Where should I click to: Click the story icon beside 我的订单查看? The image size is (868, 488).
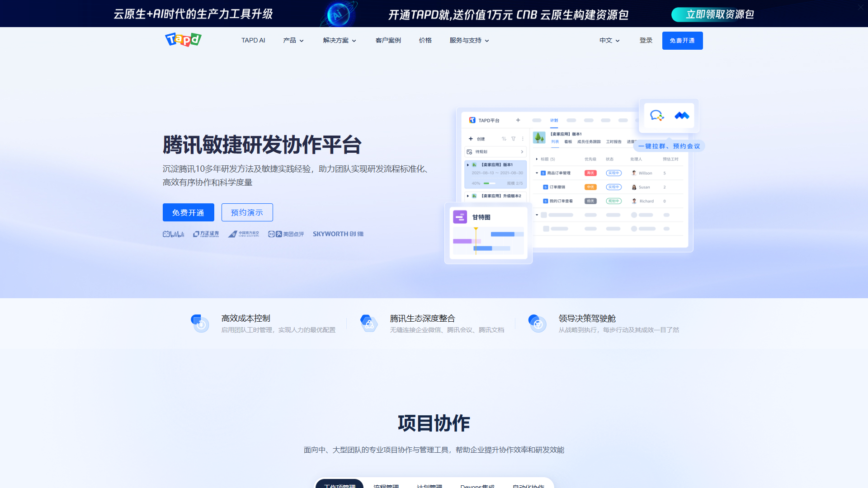[x=546, y=201]
